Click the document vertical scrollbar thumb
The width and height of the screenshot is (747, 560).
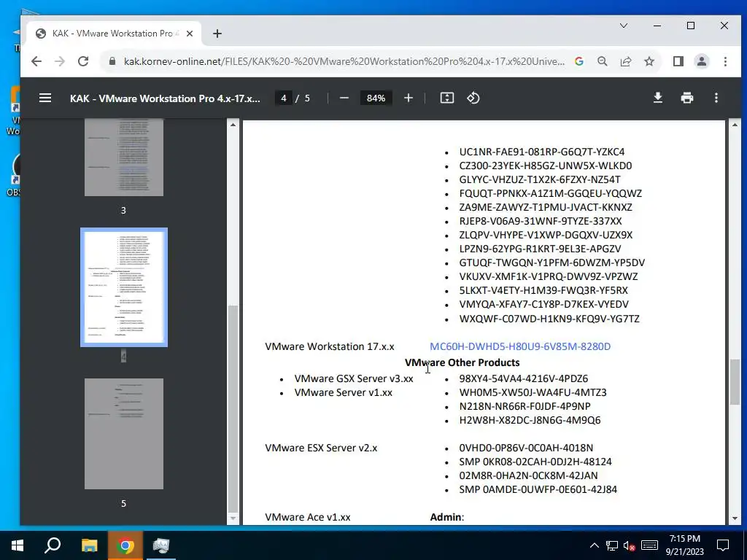point(735,382)
